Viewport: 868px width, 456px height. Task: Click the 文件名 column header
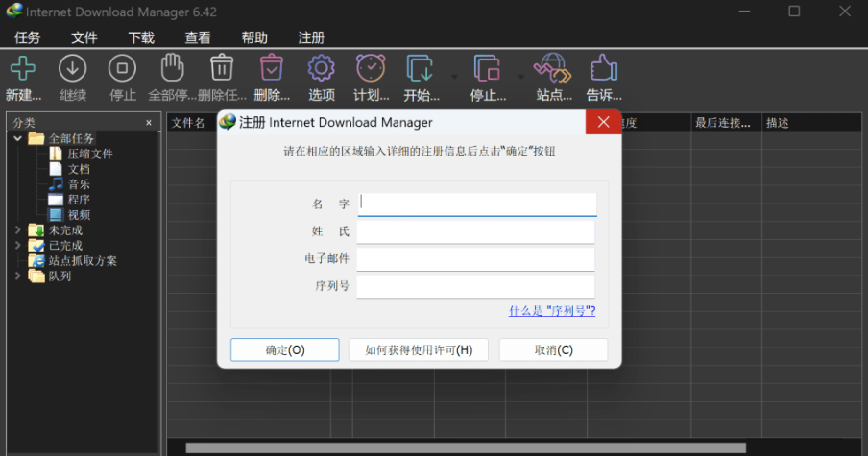(188, 122)
